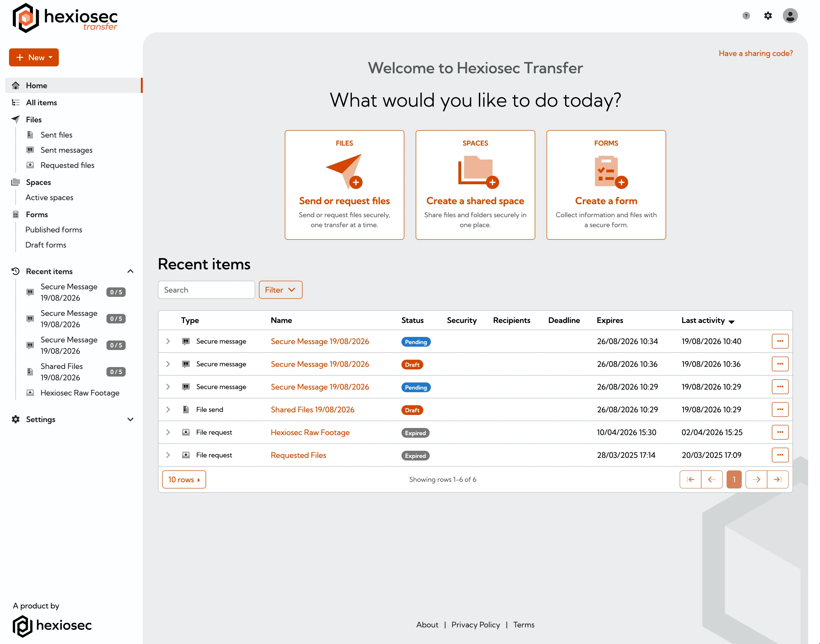Click the Sent messages quote icon
The height and width of the screenshot is (644, 820).
click(x=30, y=150)
